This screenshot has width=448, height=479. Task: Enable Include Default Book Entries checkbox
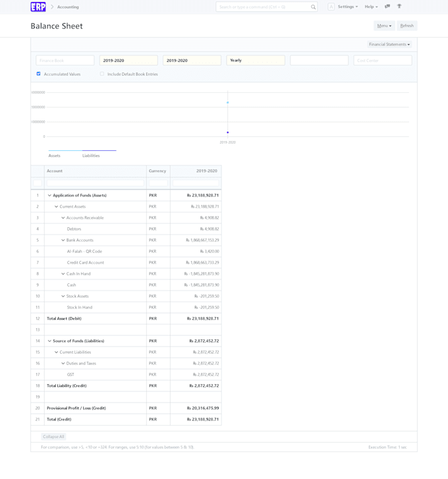tap(102, 74)
